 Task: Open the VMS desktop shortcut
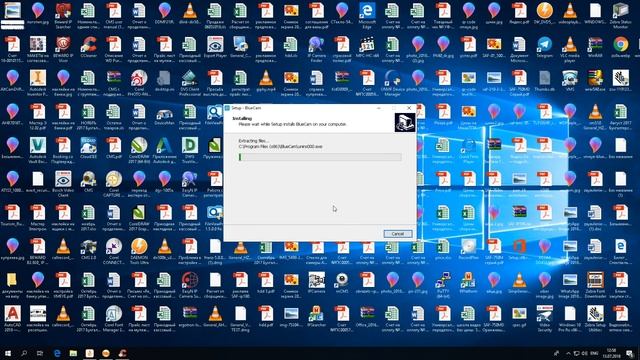[x=569, y=82]
